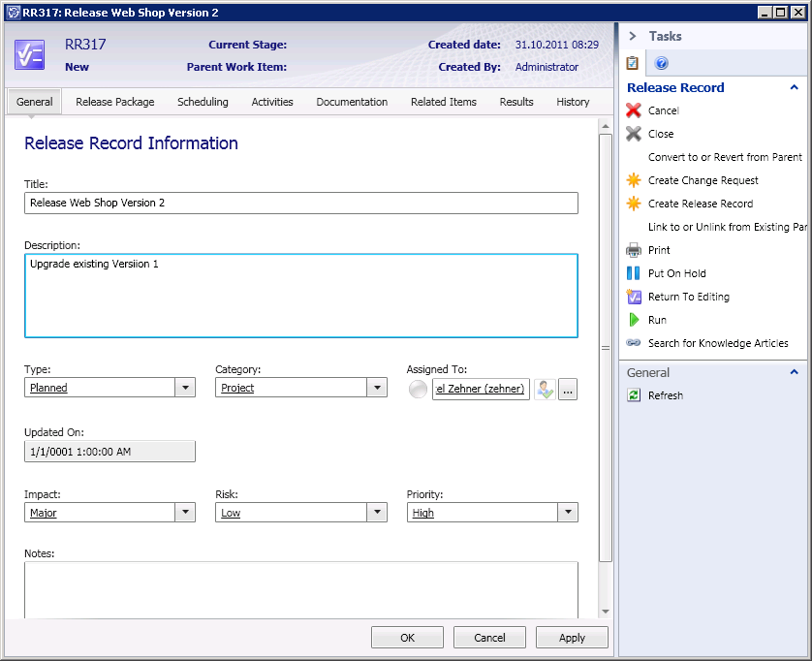Click the Print task printer icon

coord(634,250)
